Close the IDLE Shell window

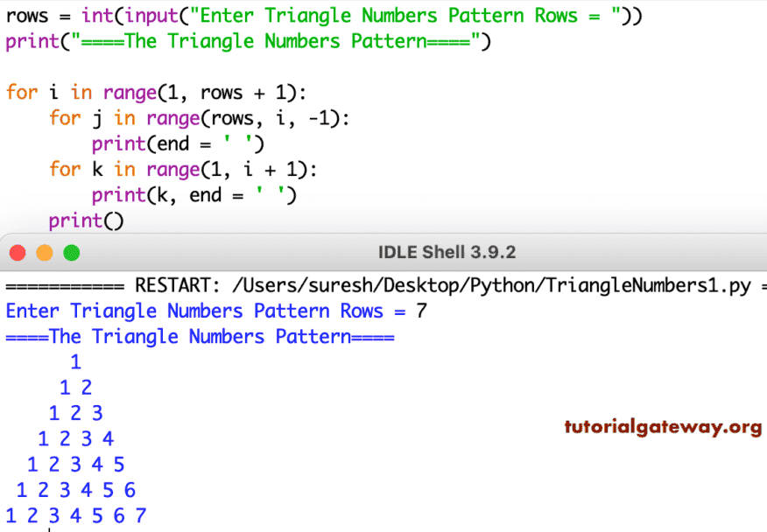(17, 251)
